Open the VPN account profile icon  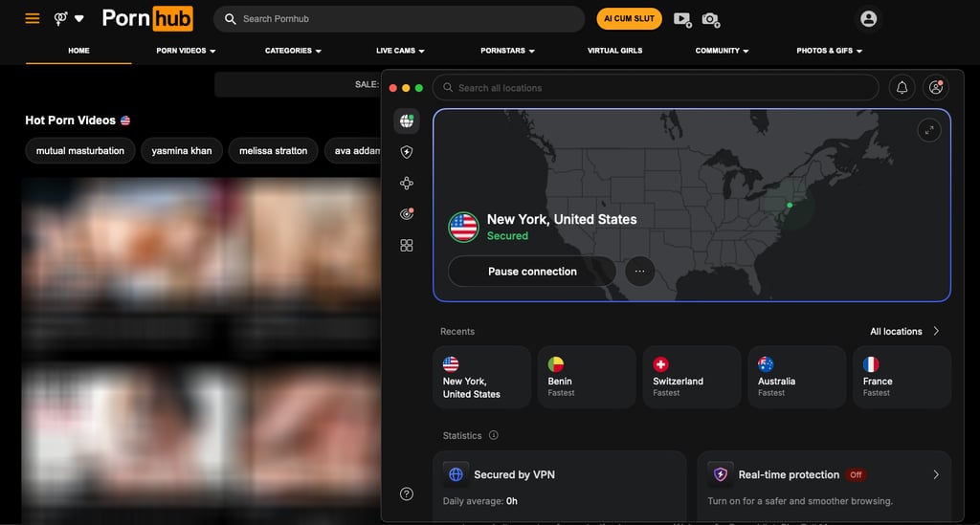tap(936, 87)
